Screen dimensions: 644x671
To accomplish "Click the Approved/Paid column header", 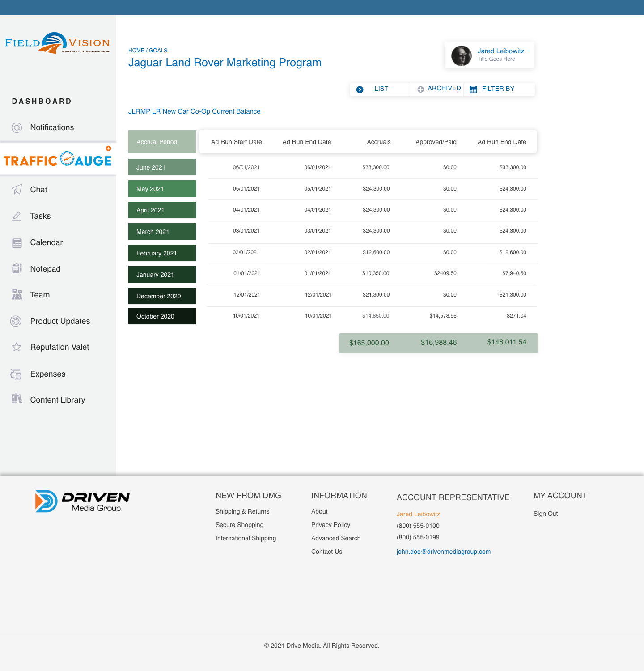I will point(436,142).
